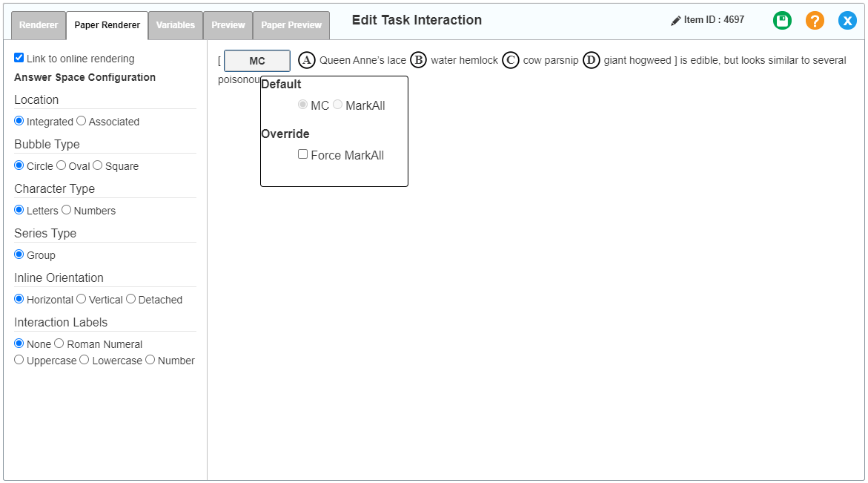868x483 pixels.
Task: Close the editor with blue X icon
Action: (x=847, y=21)
